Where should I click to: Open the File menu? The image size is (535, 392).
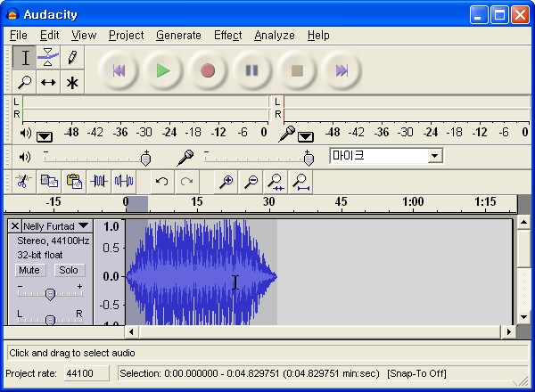pyautogui.click(x=19, y=35)
